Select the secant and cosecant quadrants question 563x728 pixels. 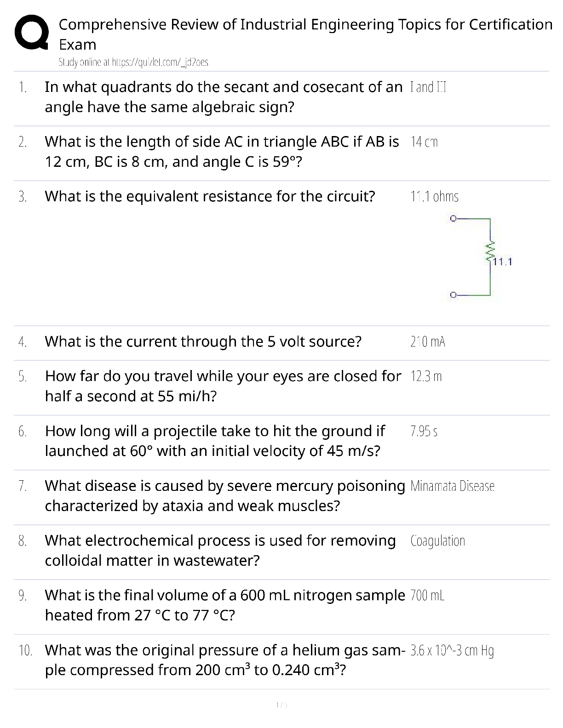pos(223,97)
